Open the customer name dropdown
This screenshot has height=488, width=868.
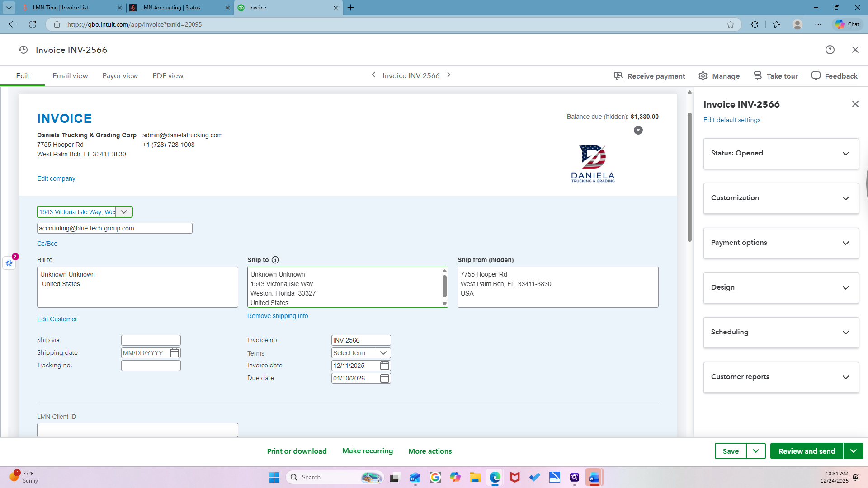(124, 212)
